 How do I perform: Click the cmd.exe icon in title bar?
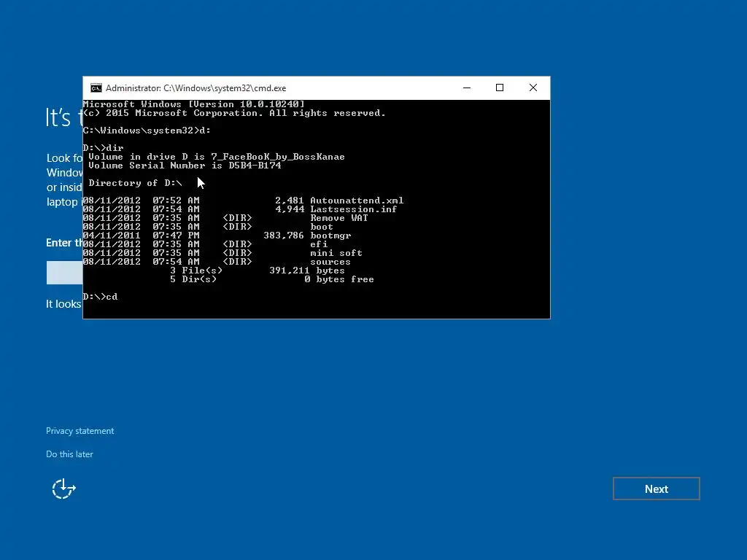[96, 88]
